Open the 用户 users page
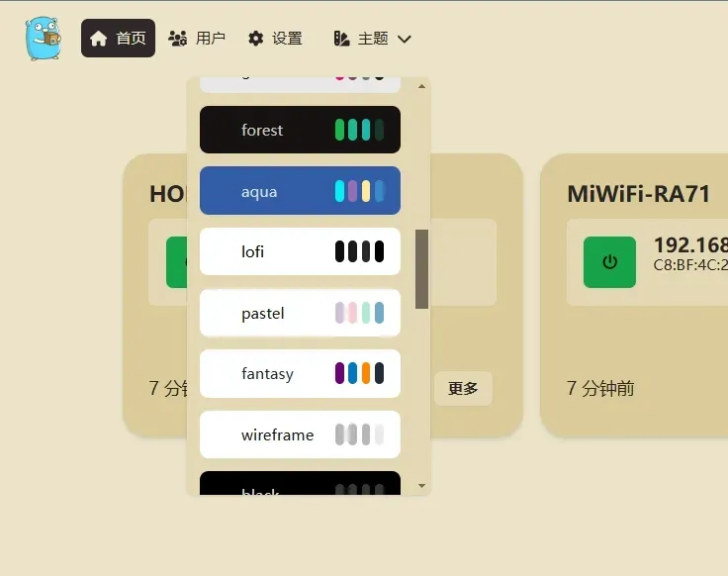The height and width of the screenshot is (576, 728). [x=197, y=38]
